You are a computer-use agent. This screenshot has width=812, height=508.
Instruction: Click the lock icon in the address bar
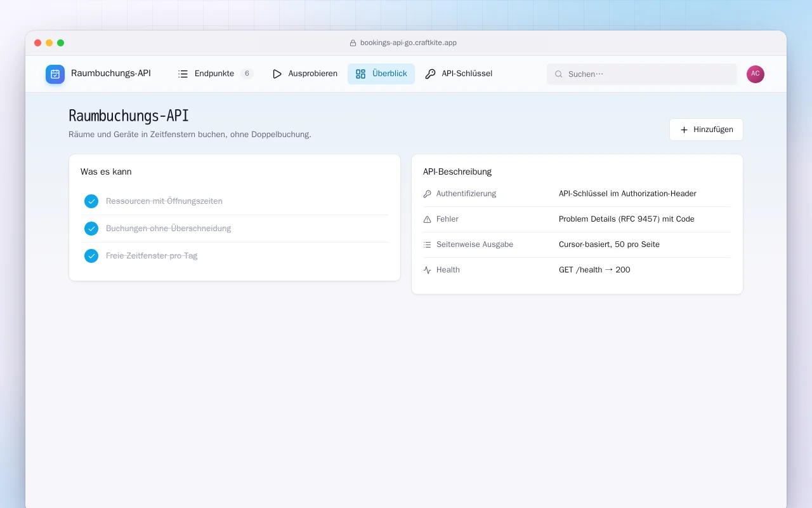tap(353, 43)
